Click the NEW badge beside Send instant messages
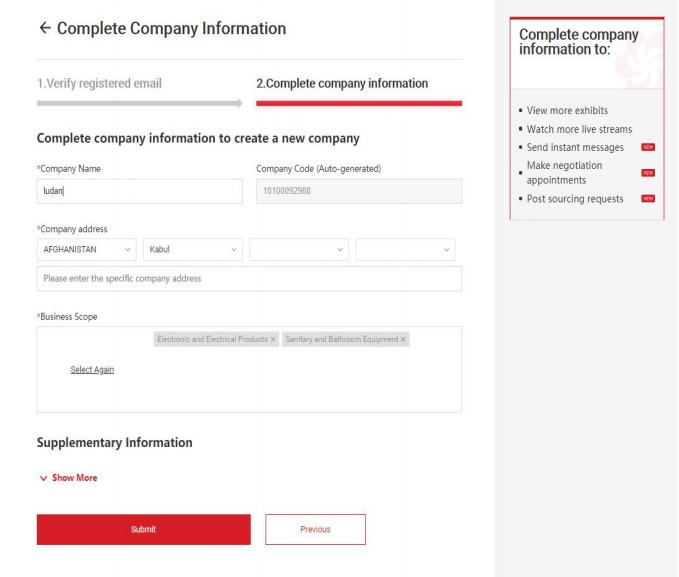679x577 pixels. [x=648, y=147]
